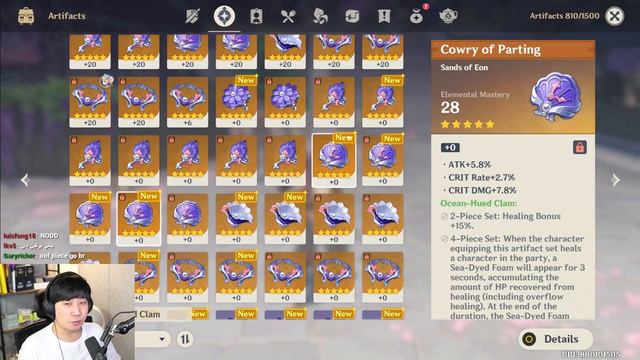The width and height of the screenshot is (640, 360).
Task: Go to previous item with left arrow
Action: coord(25,180)
